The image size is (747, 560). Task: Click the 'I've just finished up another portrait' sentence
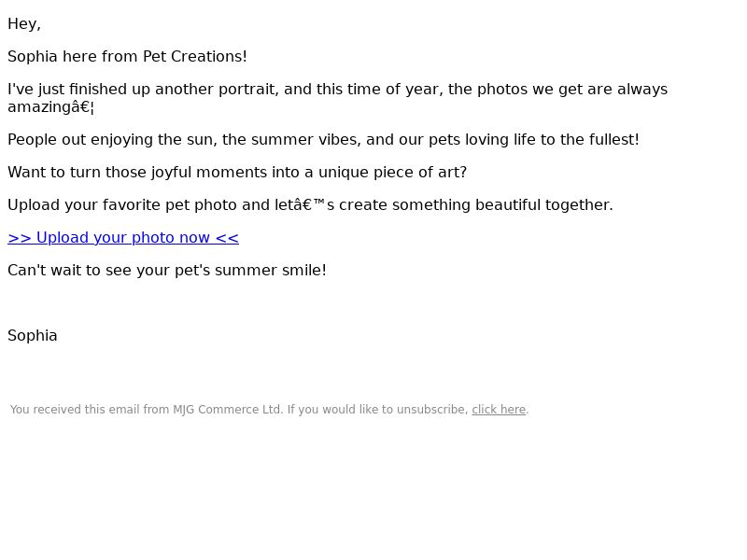click(337, 98)
